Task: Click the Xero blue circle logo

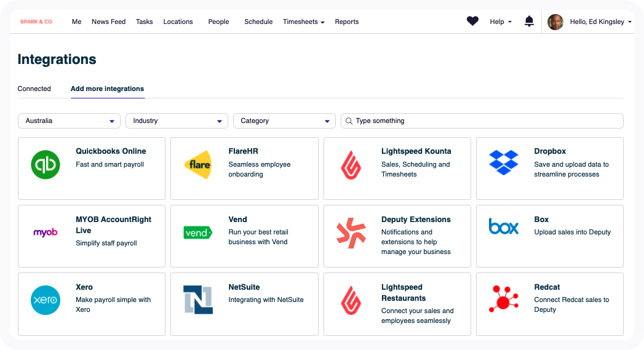Action: click(x=46, y=300)
